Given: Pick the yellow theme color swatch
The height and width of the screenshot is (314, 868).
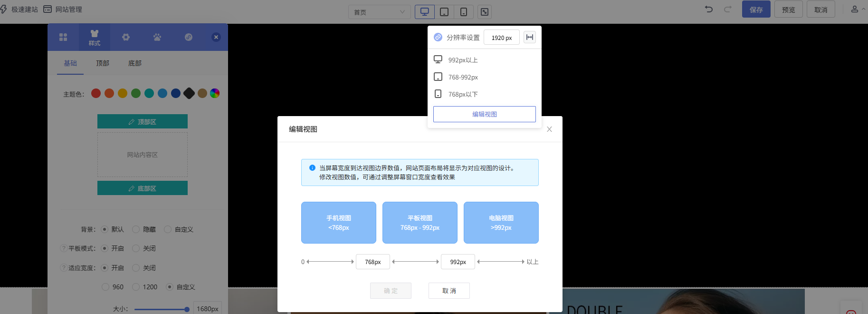Looking at the screenshot, I should [123, 93].
